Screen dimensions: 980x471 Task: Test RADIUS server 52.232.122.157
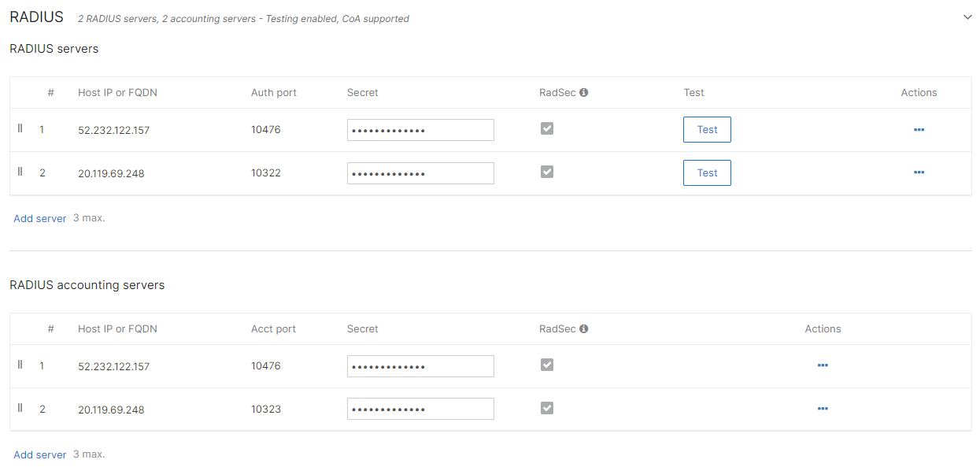[707, 130]
